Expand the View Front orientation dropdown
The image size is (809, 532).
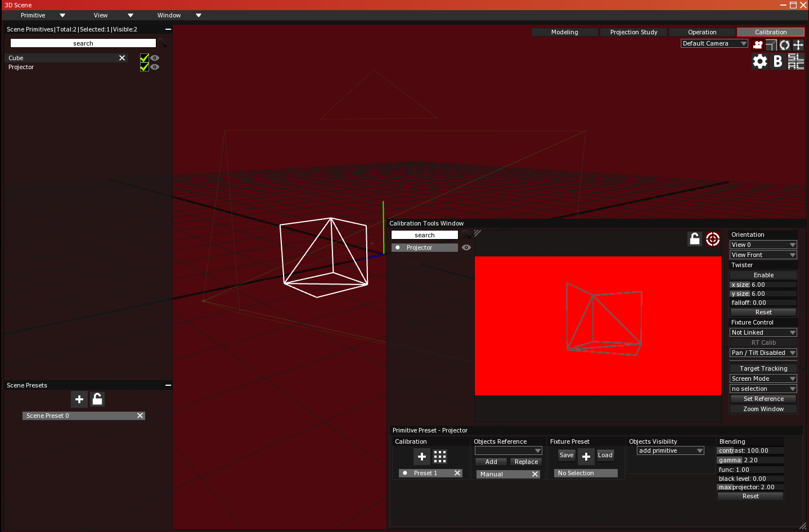pos(763,255)
